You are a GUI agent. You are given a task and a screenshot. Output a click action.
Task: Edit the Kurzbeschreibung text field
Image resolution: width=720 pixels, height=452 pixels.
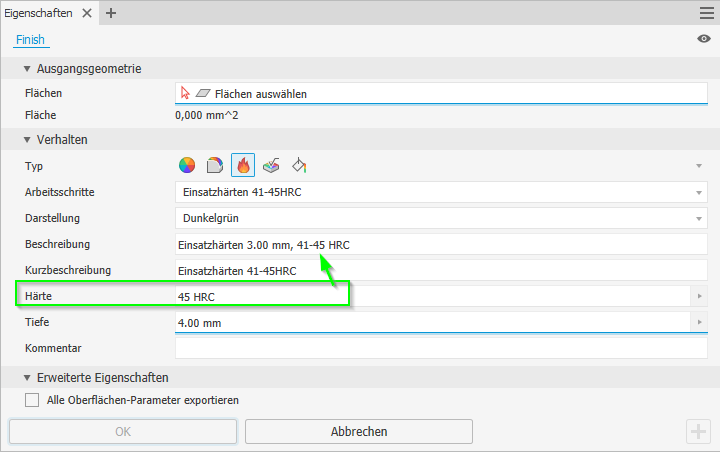(441, 271)
